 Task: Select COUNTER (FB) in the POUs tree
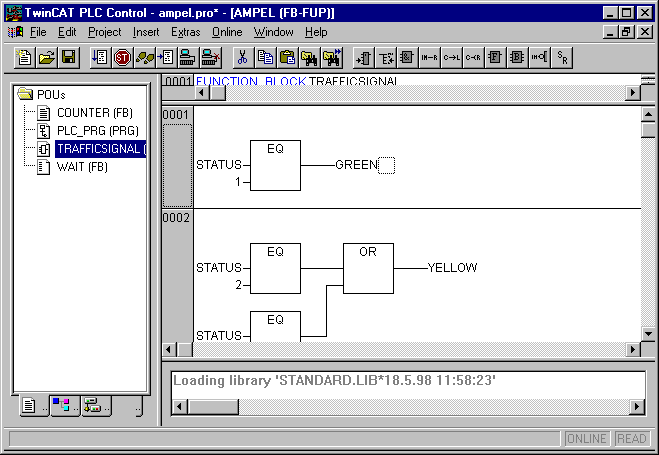95,113
